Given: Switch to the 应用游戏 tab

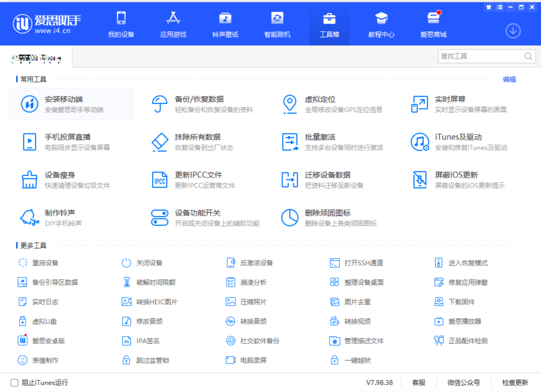Looking at the screenshot, I should click(x=173, y=24).
